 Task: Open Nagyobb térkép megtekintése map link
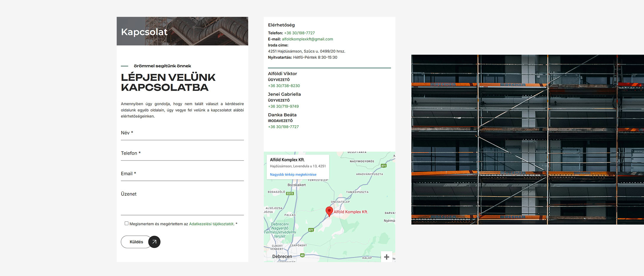(293, 175)
